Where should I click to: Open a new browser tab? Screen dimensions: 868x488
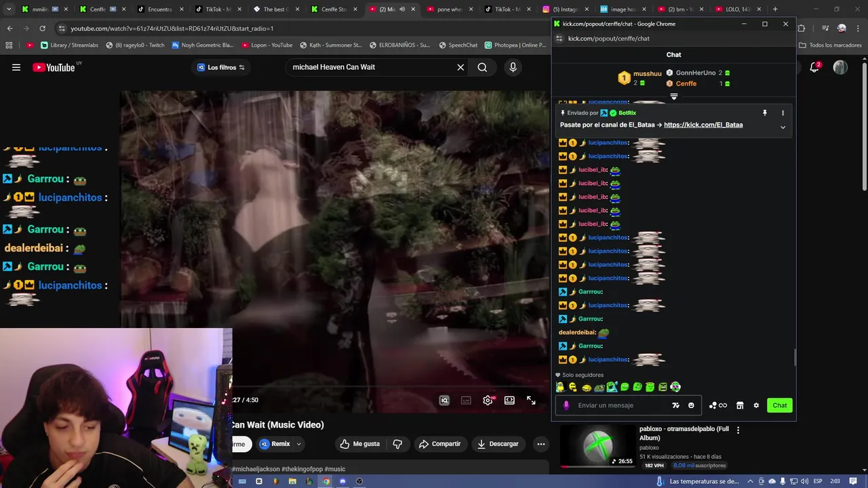pyautogui.click(x=775, y=9)
